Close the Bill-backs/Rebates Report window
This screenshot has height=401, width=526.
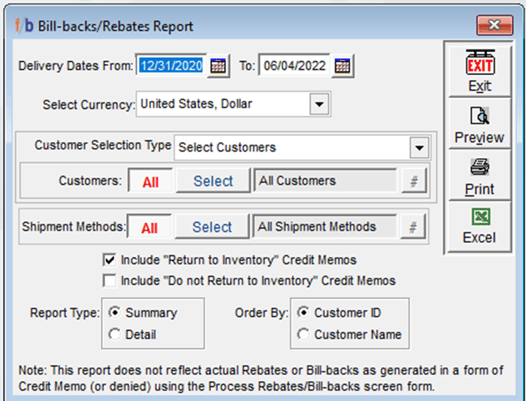[x=494, y=24]
